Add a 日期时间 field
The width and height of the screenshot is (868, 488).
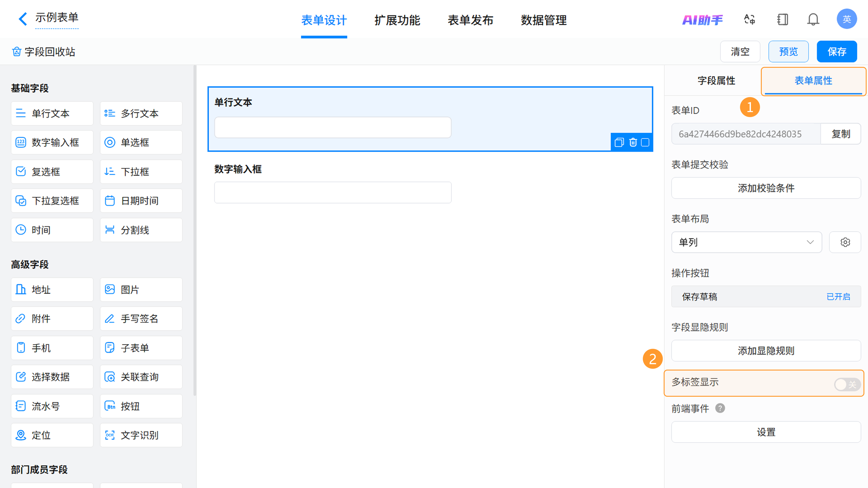tap(141, 201)
